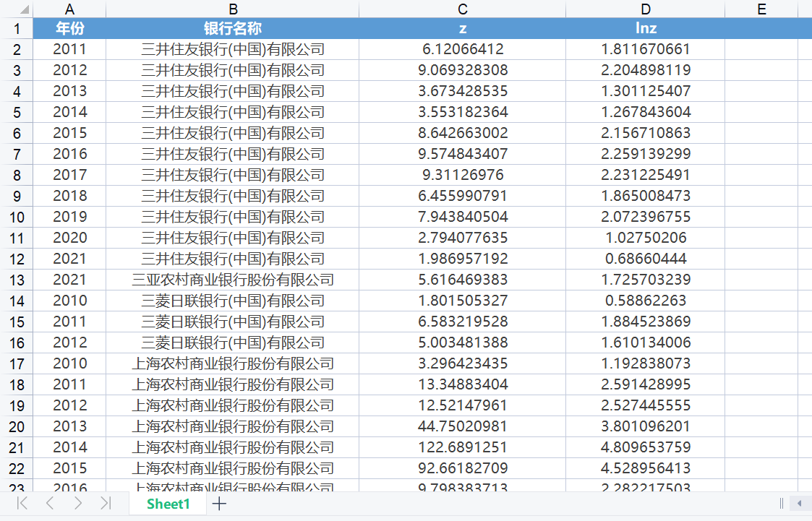
Task: Click cell with value 5.616469383
Action: pos(463,280)
